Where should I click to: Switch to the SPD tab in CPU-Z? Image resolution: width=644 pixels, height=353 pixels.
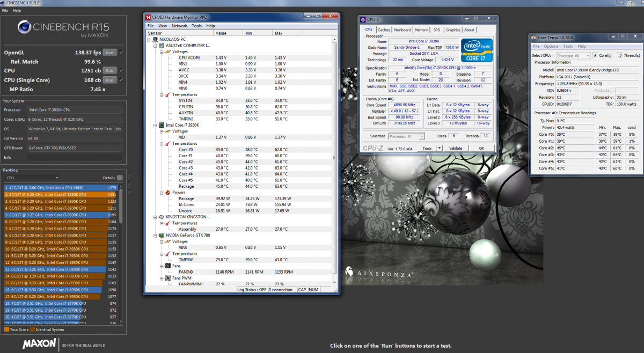coord(437,30)
